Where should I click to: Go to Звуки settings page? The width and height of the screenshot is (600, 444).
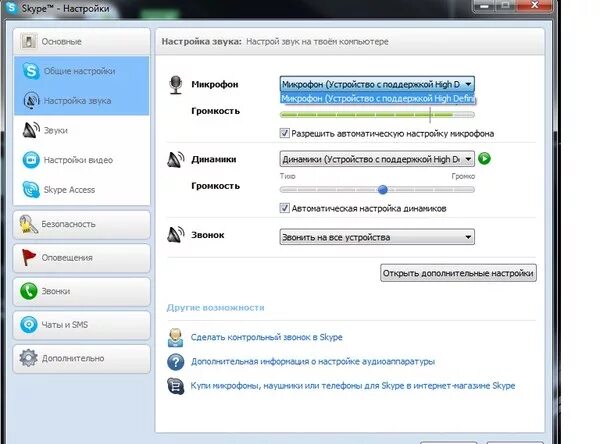[82, 130]
